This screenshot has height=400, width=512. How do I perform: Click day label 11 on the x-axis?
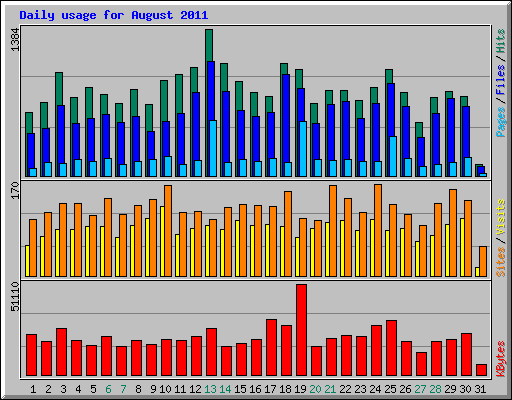point(180,389)
